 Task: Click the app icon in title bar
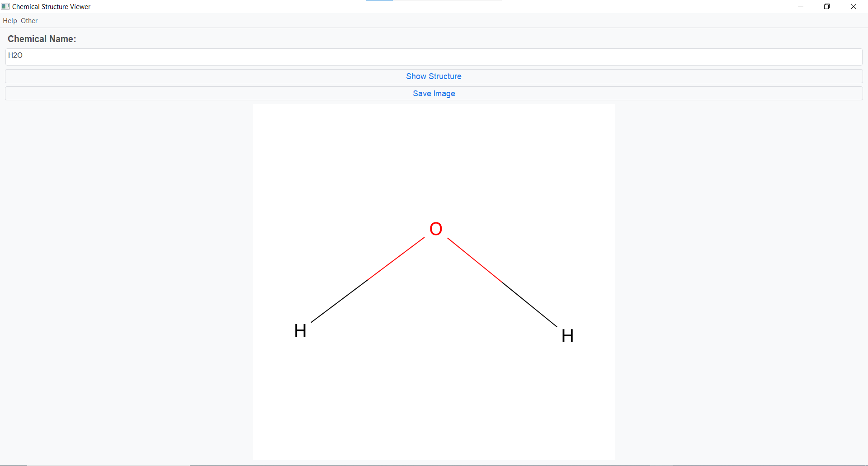coord(5,6)
